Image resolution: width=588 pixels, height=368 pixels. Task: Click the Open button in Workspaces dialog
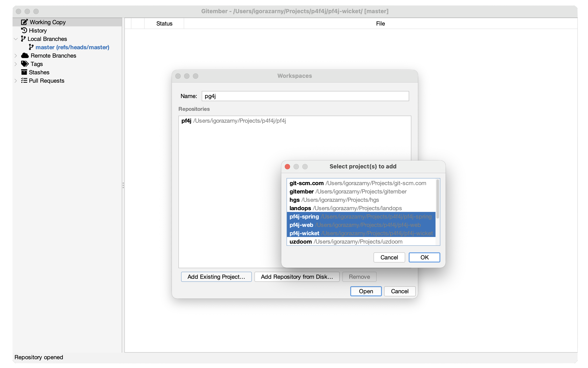(366, 291)
